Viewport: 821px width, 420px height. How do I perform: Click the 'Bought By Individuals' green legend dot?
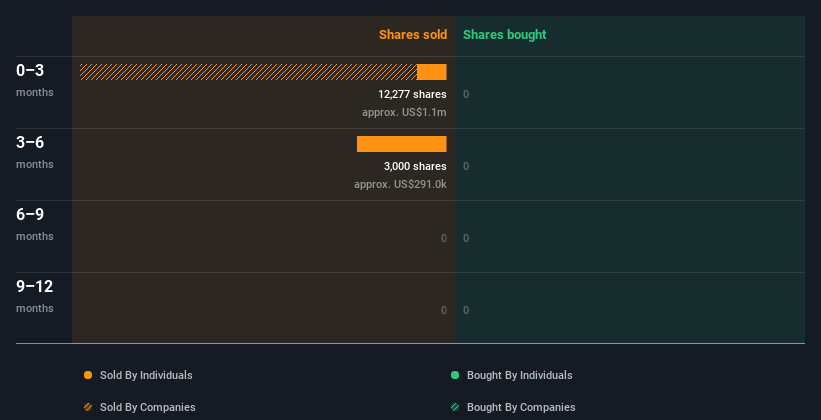coord(455,375)
